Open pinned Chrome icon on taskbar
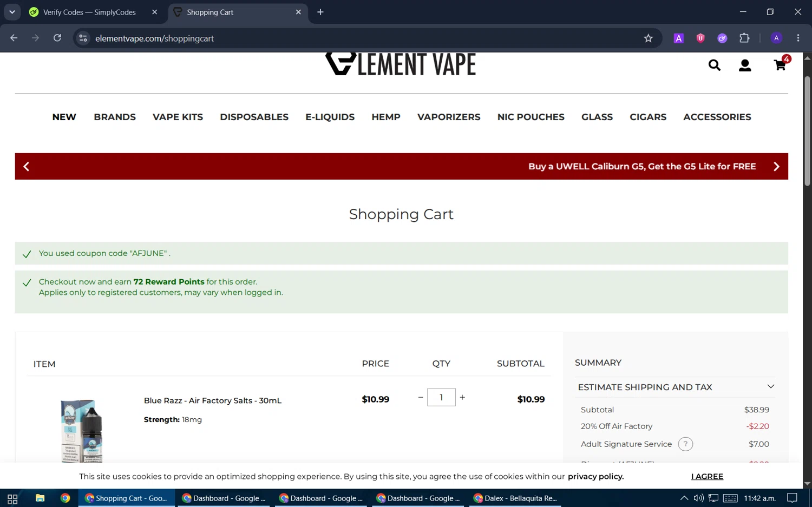Image resolution: width=812 pixels, height=507 pixels. (66, 498)
